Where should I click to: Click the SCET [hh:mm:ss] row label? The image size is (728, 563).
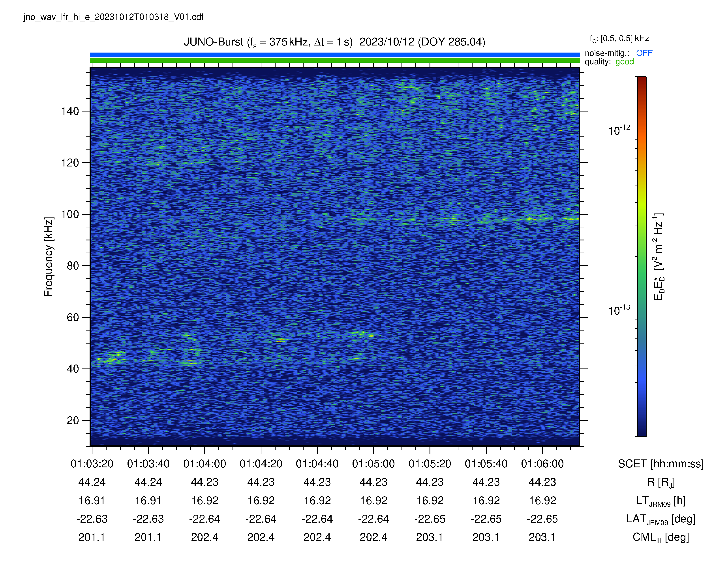point(661,464)
